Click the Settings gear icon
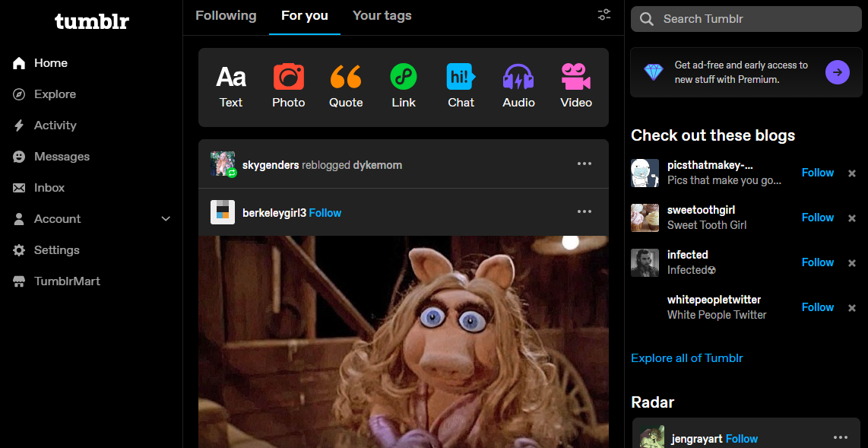 [19, 250]
